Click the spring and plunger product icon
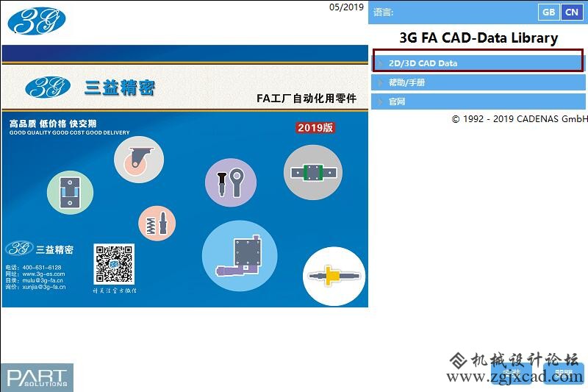 click(157, 224)
